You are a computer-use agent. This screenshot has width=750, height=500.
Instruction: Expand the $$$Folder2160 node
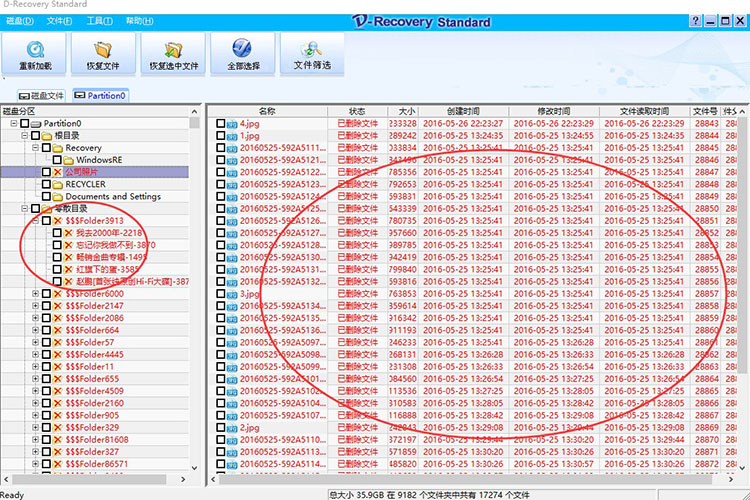(35, 403)
